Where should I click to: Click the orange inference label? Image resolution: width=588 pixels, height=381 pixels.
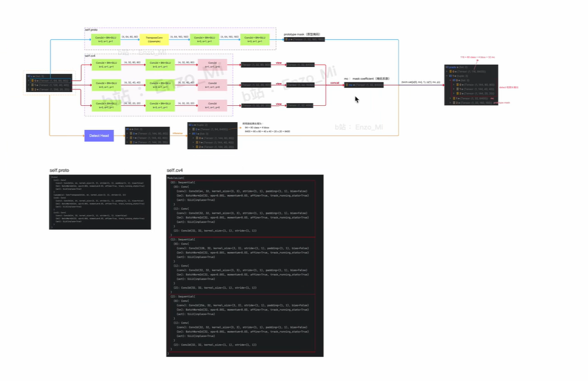pyautogui.click(x=178, y=134)
